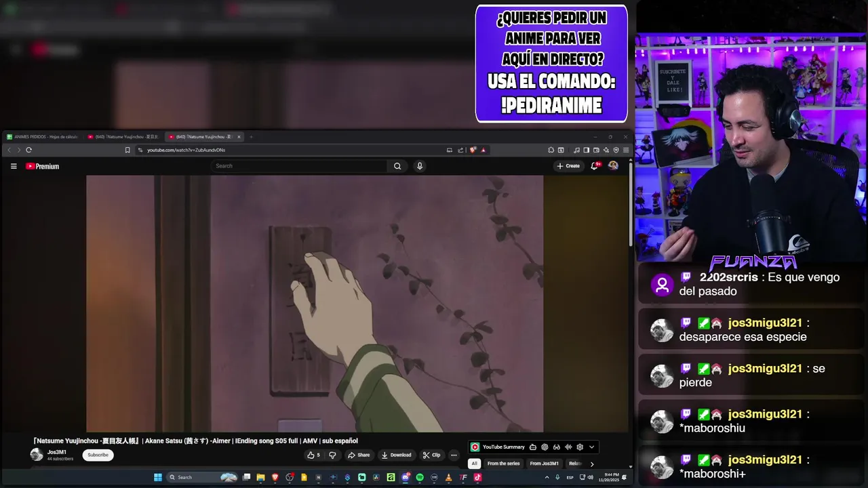
Task: Open the taskbar clock showing 9:44 PM
Action: [x=608, y=477]
